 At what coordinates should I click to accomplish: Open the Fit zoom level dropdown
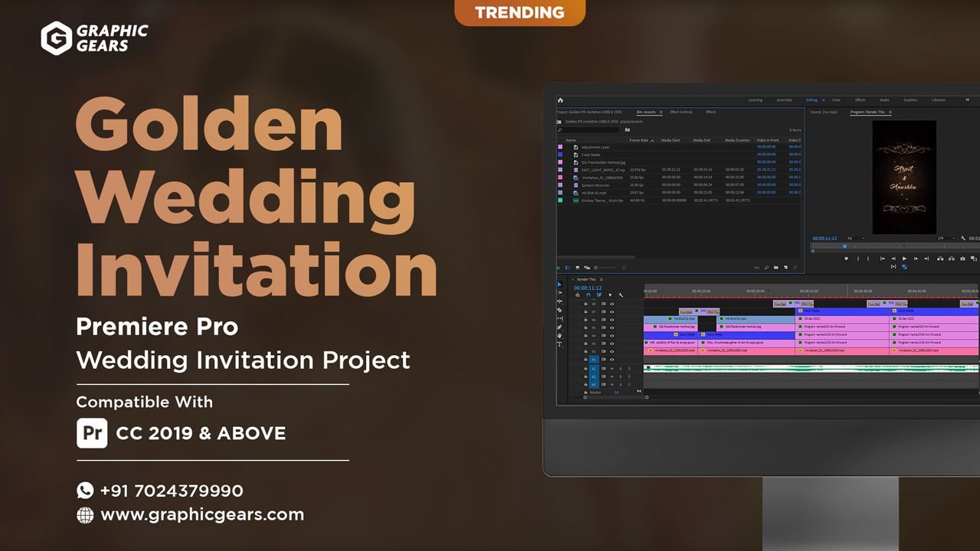(856, 238)
